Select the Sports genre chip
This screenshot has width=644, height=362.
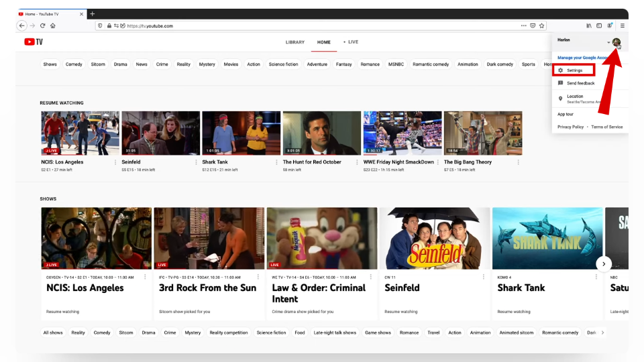(x=528, y=64)
